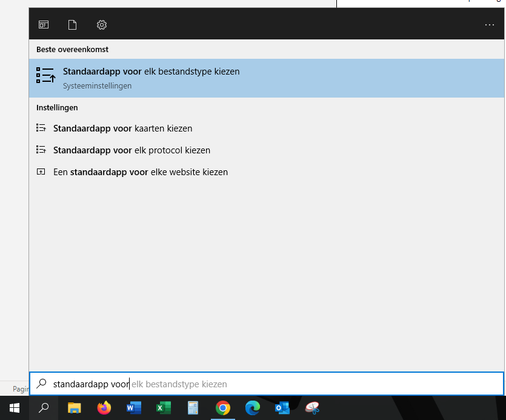
Task: Launch Calculator from the taskbar
Action: click(193, 408)
